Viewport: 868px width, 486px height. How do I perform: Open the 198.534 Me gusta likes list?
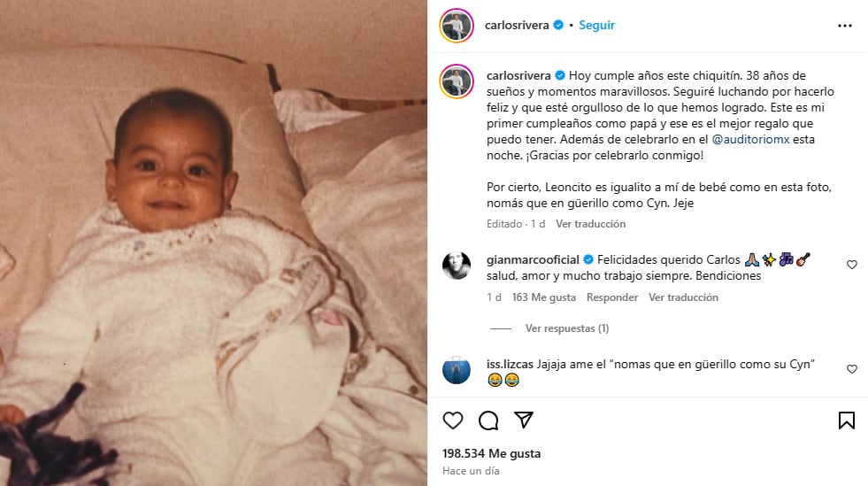492,453
